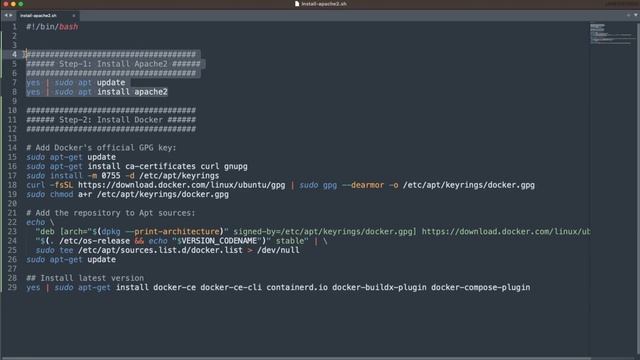Open the tab list dropdown arrow
The width and height of the screenshot is (640, 360).
pyautogui.click(x=636, y=15)
